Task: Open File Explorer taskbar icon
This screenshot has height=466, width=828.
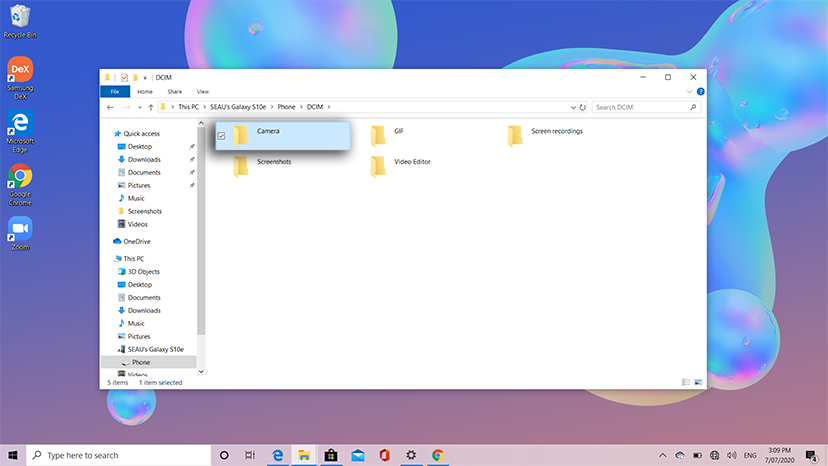Action: 304,455
